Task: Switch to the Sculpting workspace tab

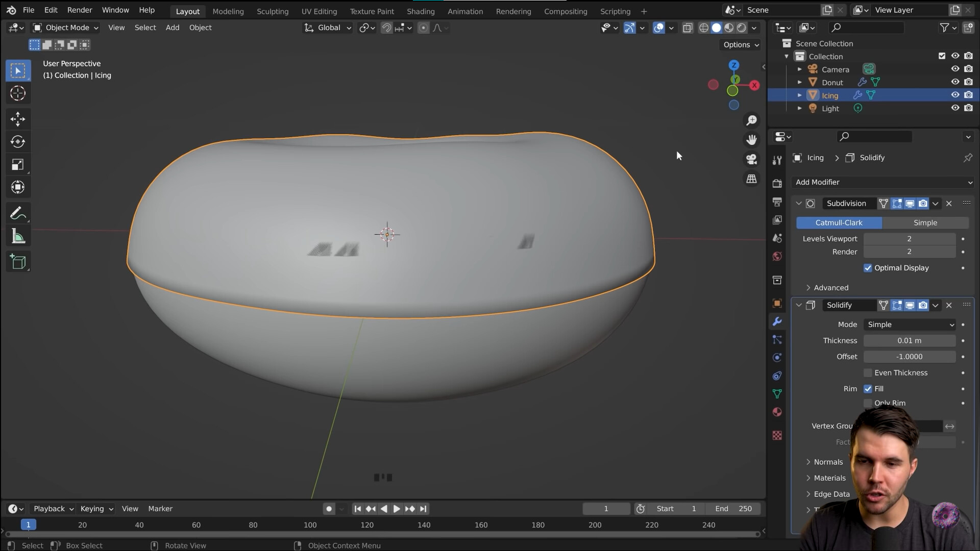Action: pos(273,11)
